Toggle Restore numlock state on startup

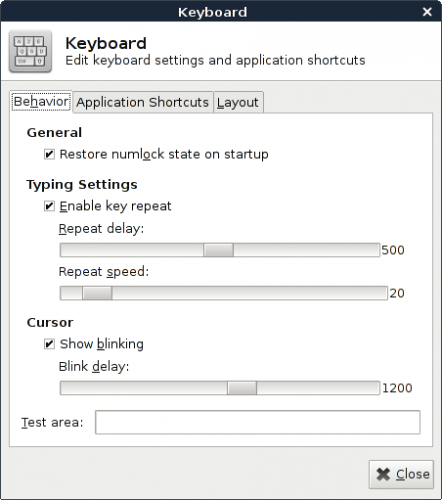pos(49,154)
